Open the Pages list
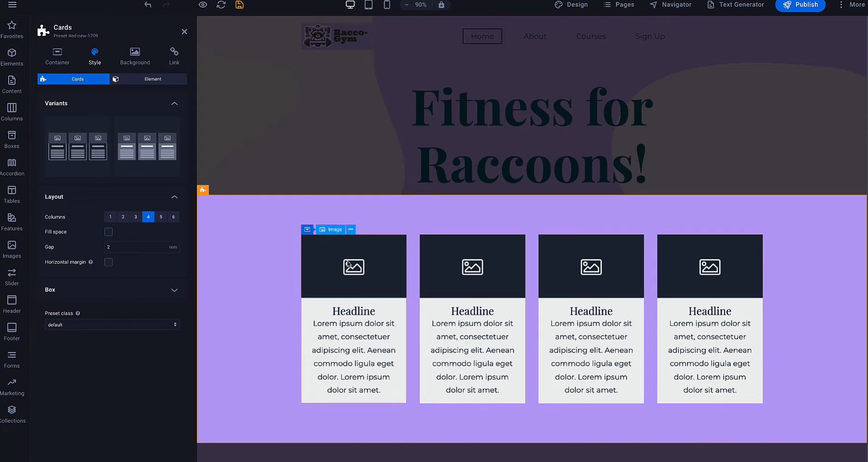 [x=619, y=5]
